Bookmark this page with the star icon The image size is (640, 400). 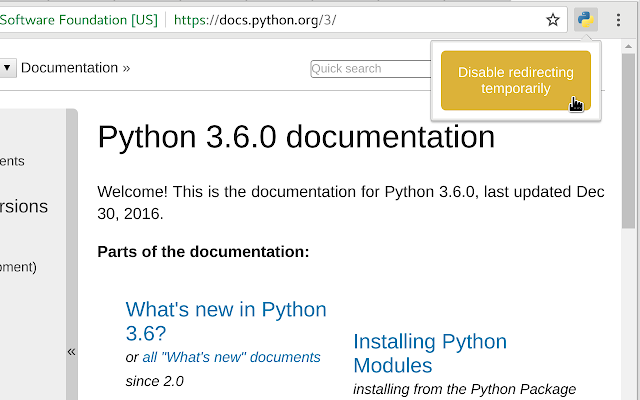tap(553, 20)
